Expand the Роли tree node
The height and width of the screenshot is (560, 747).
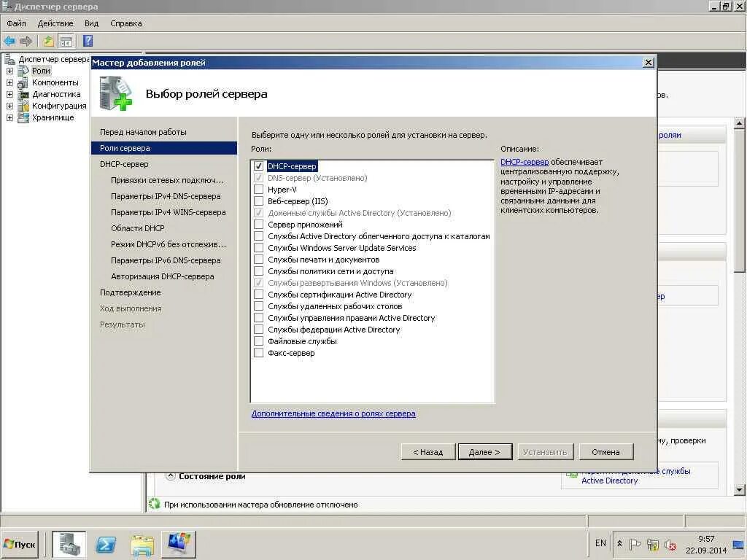(x=9, y=71)
